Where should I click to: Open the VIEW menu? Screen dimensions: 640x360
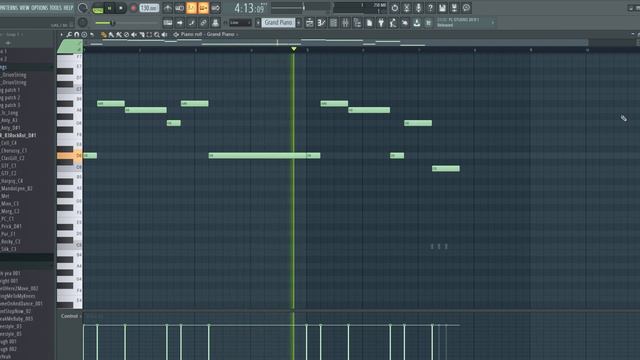[x=24, y=8]
